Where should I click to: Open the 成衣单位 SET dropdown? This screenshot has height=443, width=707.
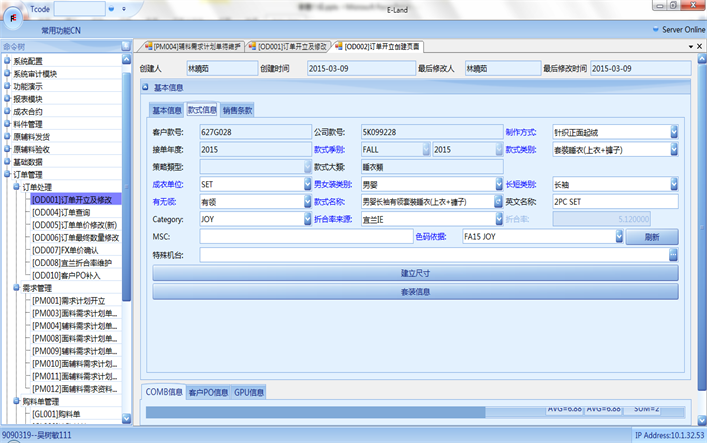(307, 185)
